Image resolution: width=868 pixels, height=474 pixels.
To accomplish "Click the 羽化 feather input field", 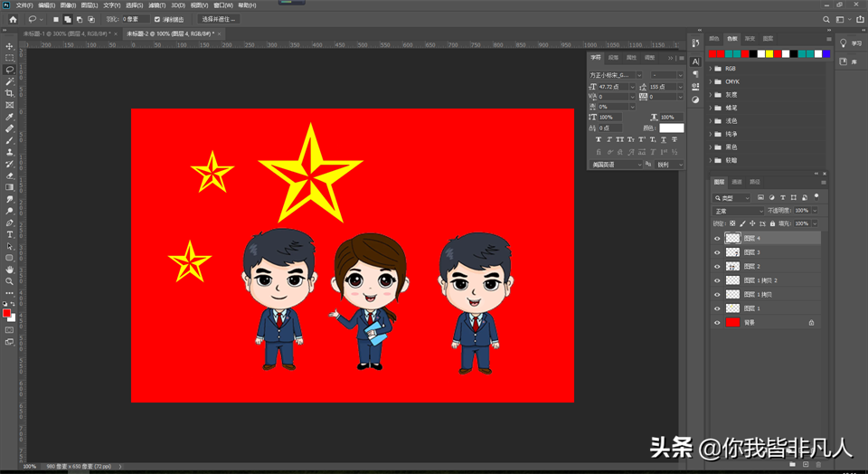I will (x=135, y=19).
